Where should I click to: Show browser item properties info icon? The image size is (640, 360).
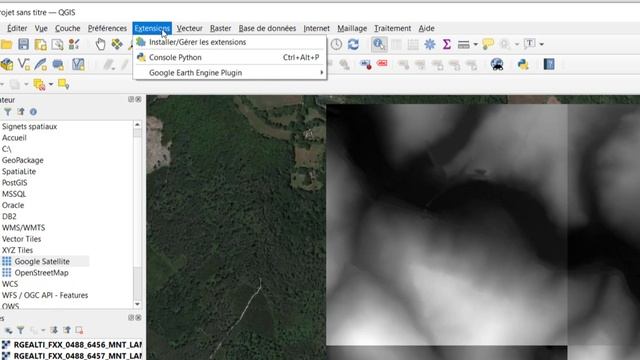33,112
